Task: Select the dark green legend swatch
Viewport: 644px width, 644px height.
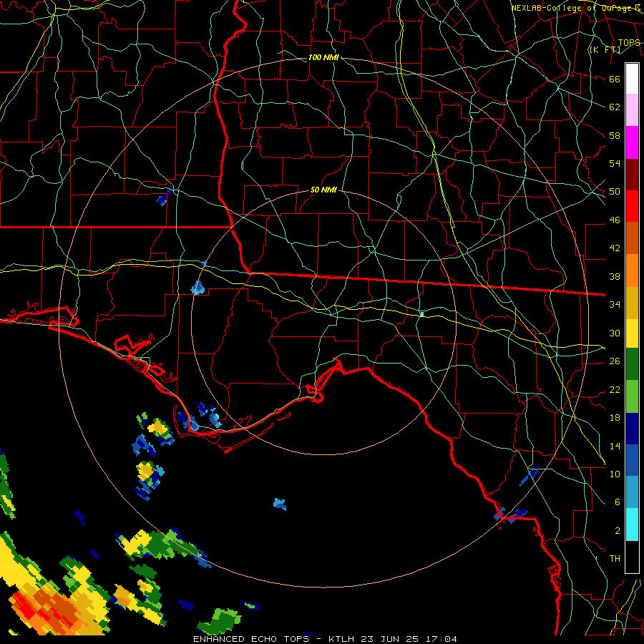Action: pos(632,364)
